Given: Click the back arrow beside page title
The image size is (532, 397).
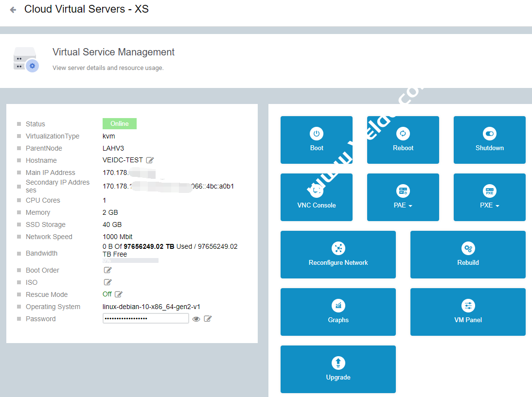Looking at the screenshot, I should [x=13, y=10].
